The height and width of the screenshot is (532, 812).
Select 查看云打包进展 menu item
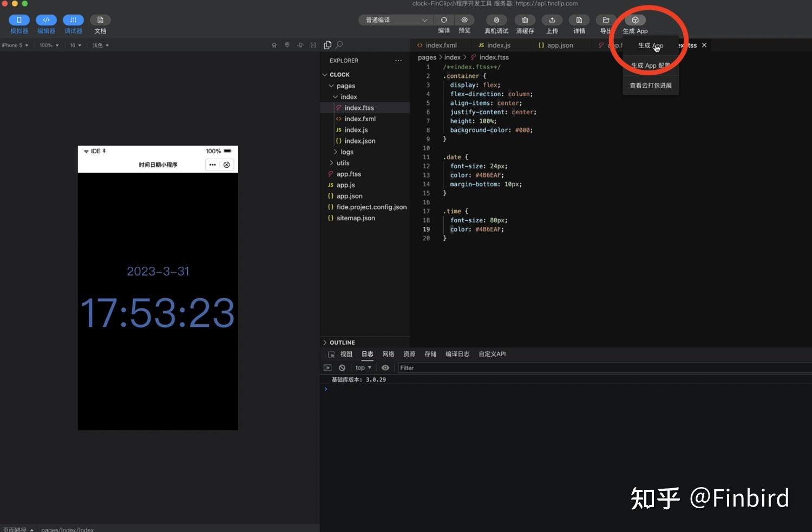tap(651, 86)
